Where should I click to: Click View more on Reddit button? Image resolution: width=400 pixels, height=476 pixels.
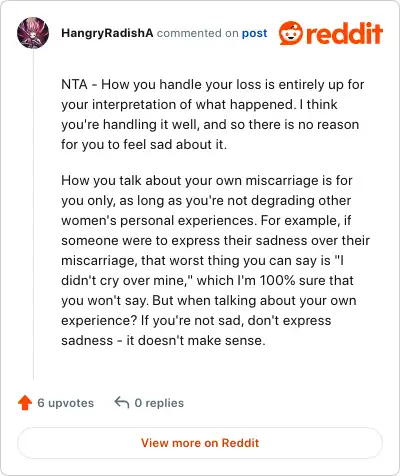pyautogui.click(x=200, y=443)
